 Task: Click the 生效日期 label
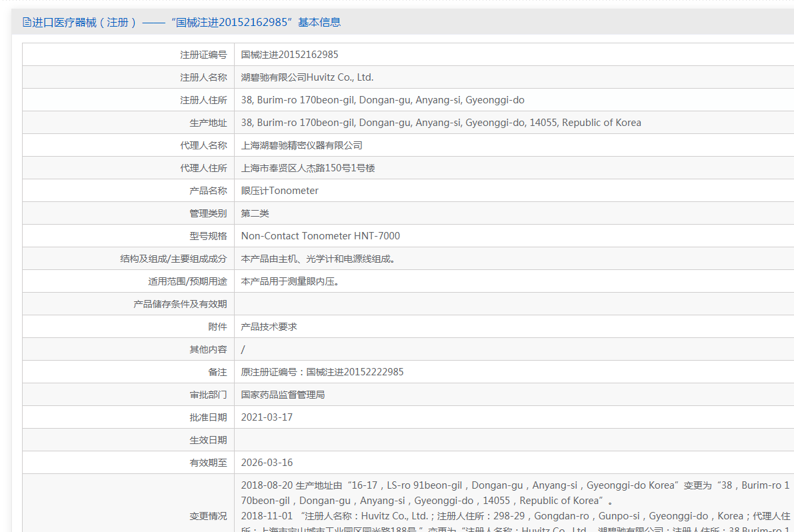click(x=208, y=441)
